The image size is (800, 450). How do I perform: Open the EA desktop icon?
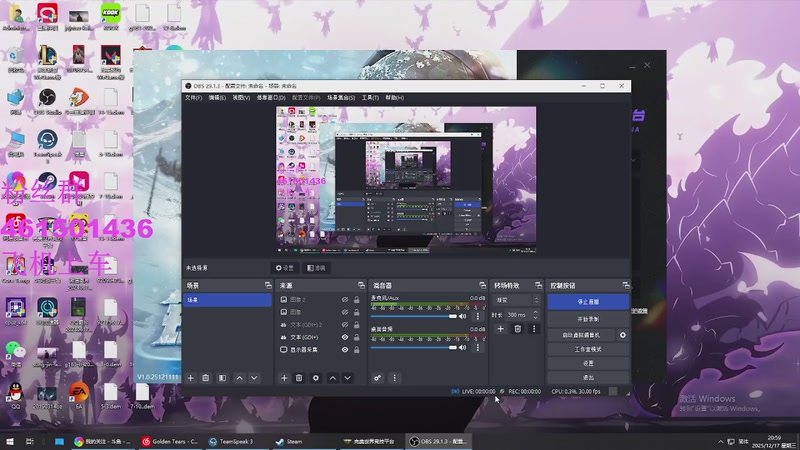79,396
